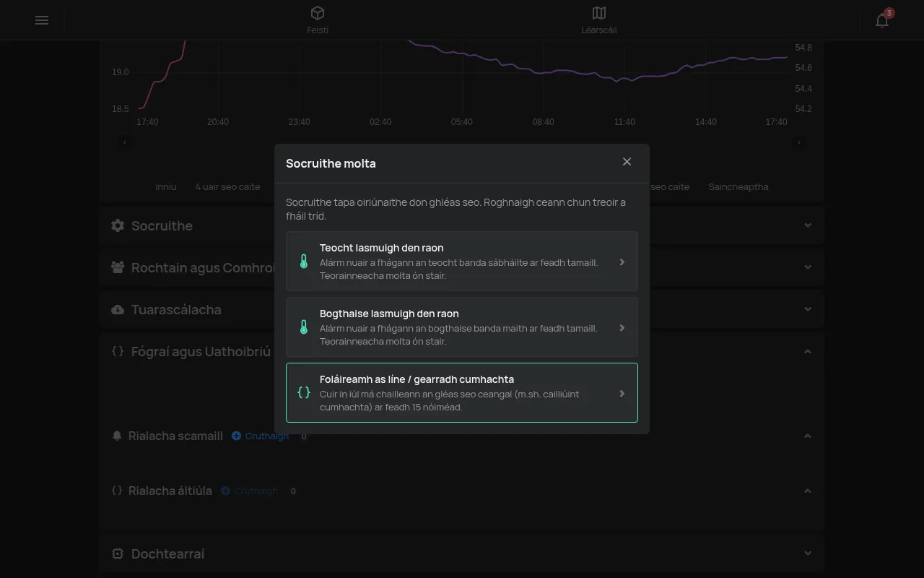Collapse the Rialacha áitiúla subsection
Viewport: 924px width, 578px height.
point(808,491)
